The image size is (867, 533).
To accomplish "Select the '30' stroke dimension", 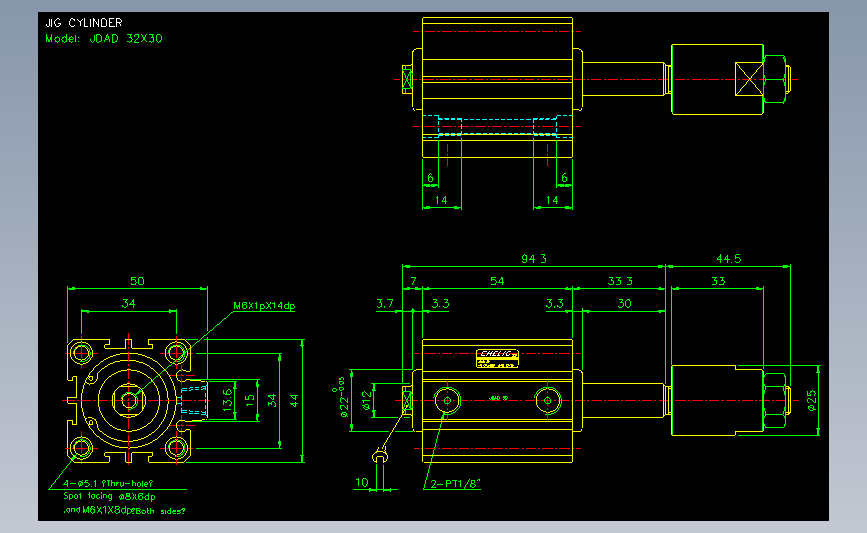I will [x=624, y=304].
